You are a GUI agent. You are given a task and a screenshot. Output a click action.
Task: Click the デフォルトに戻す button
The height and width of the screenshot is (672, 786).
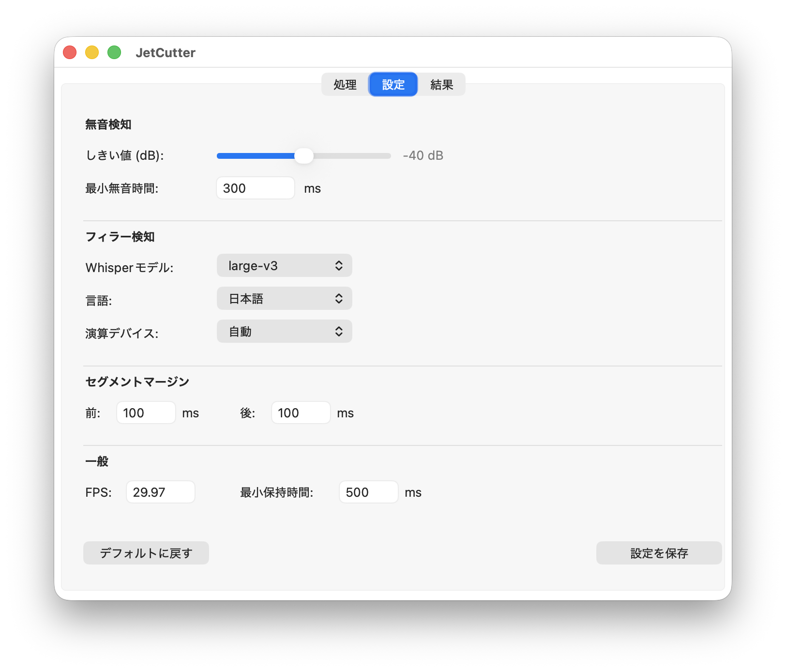coord(146,553)
